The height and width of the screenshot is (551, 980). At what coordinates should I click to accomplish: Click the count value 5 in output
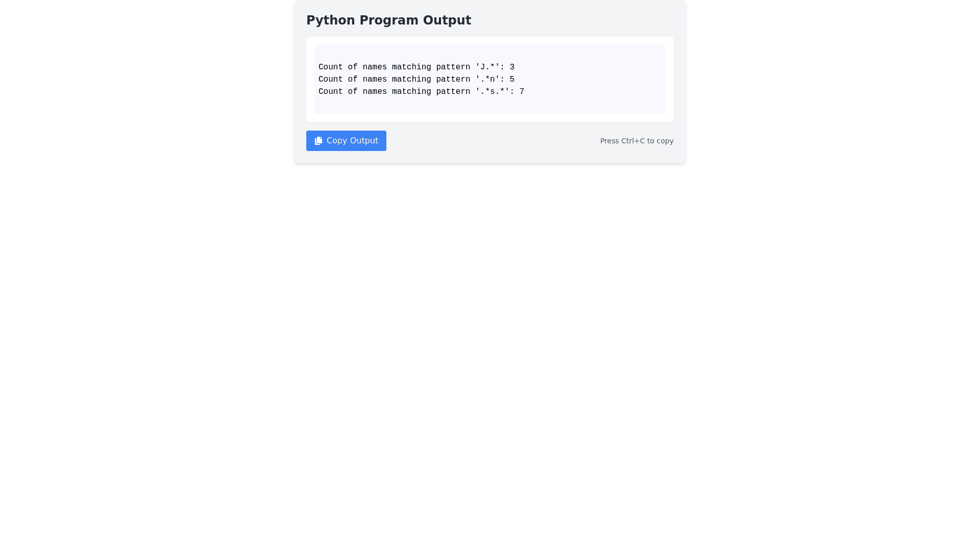coord(512,79)
